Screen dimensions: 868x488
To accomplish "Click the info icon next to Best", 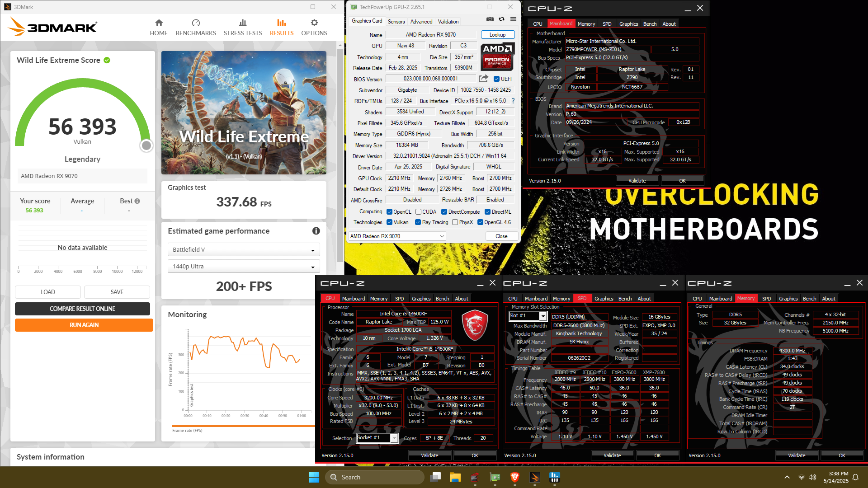I will click(x=137, y=201).
